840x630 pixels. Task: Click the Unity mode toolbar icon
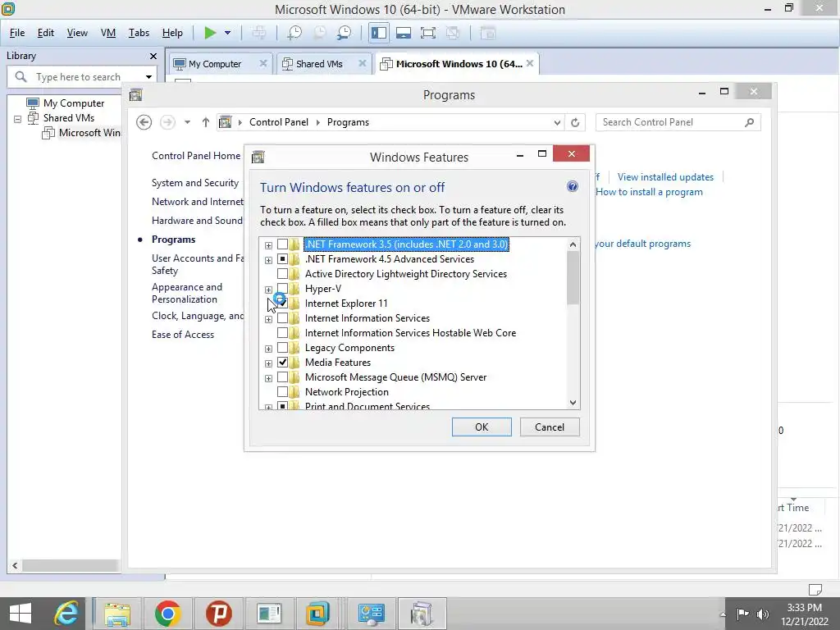(x=453, y=33)
